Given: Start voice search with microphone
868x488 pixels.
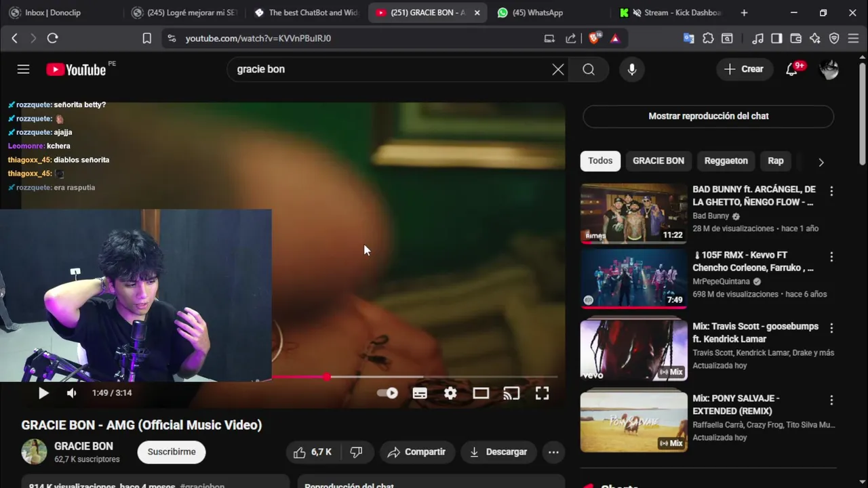Looking at the screenshot, I should point(632,69).
